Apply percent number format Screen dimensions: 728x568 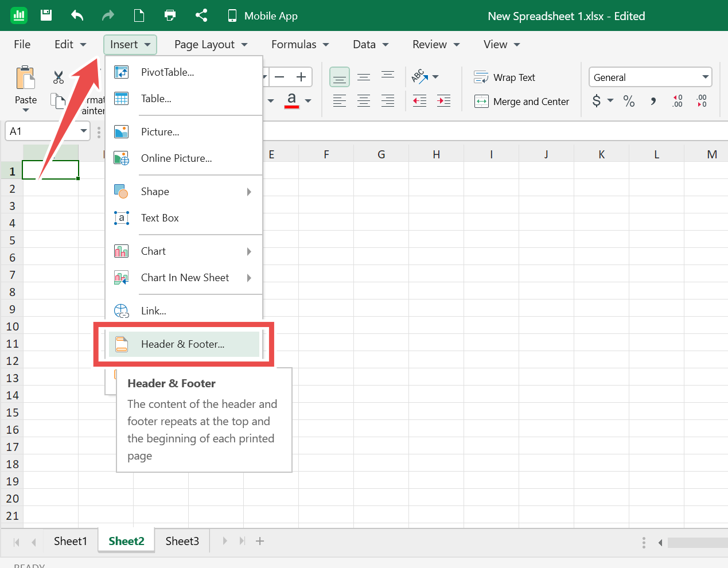click(x=629, y=101)
